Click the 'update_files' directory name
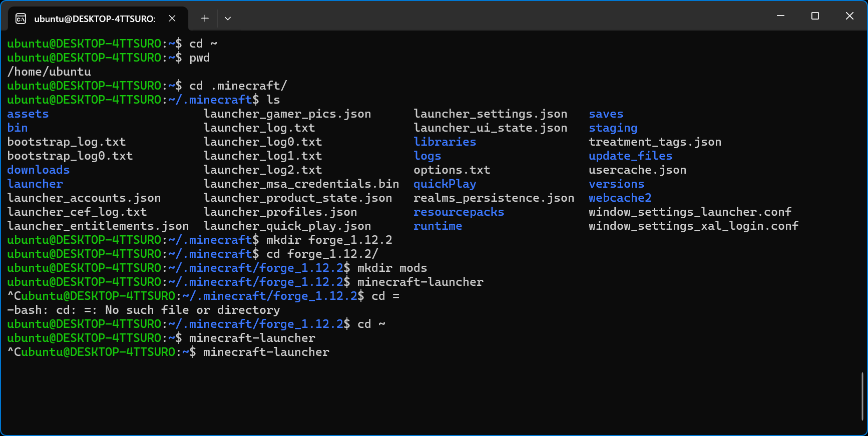868x436 pixels. [631, 156]
